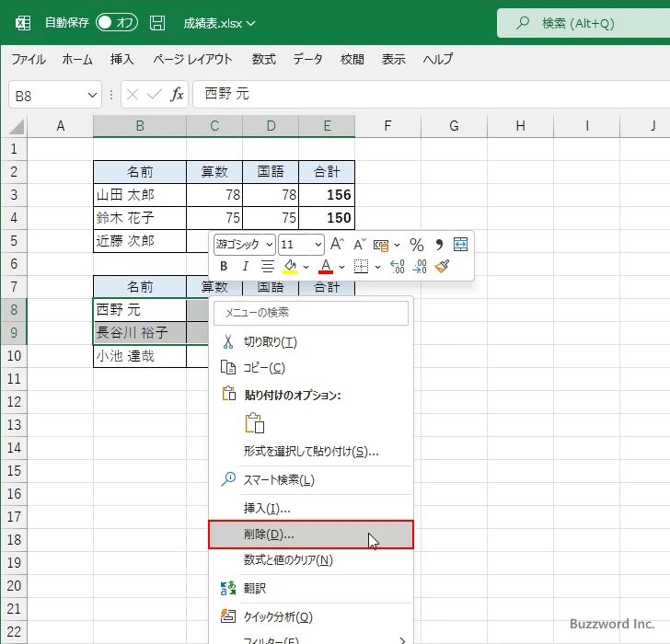Open the ページ レイアウト tab
670x644 pixels.
pos(192,59)
